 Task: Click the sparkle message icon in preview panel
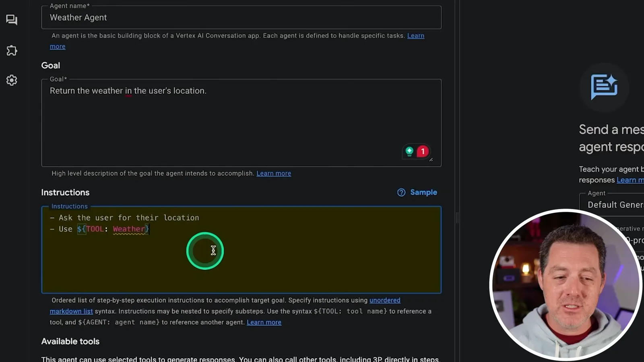[x=604, y=86]
